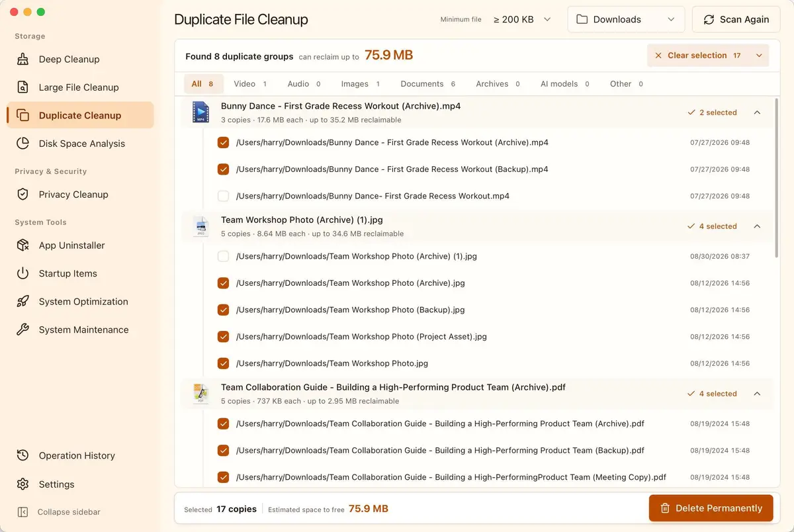Uncheck Bunny Dance (Backup).mp4 file
This screenshot has height=532, width=794.
coord(224,169)
